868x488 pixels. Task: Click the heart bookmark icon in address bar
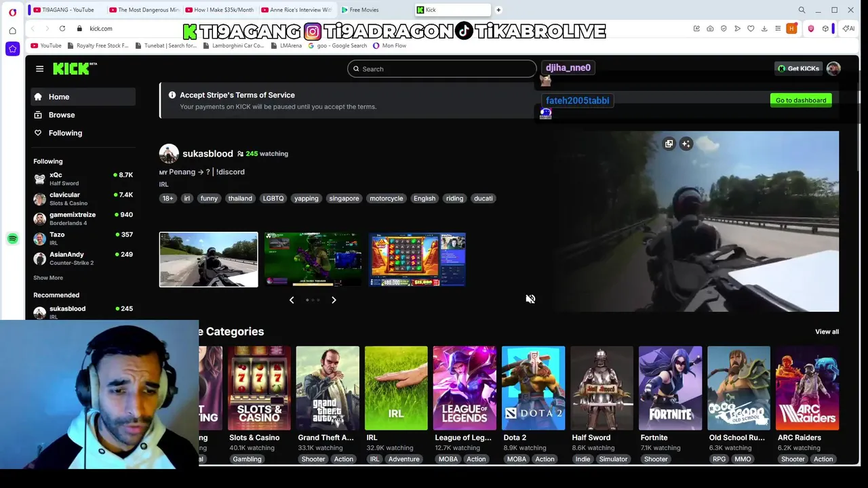[x=751, y=28]
